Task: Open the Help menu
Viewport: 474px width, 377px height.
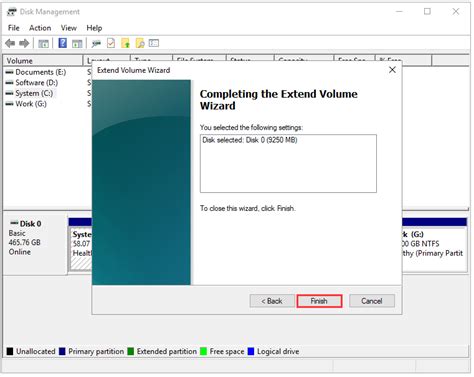Action: tap(94, 28)
